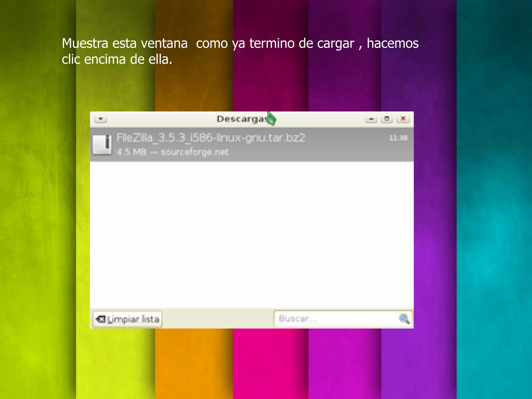Select the FileZilla_3.5.3_i586-linux-gnu.tar.bz2 filename
Image resolution: width=532 pixels, height=399 pixels.
click(210, 138)
